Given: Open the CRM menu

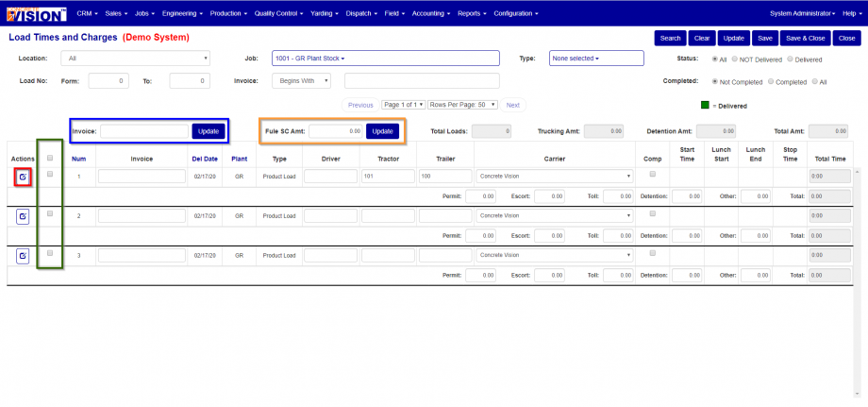Looking at the screenshot, I should (87, 13).
